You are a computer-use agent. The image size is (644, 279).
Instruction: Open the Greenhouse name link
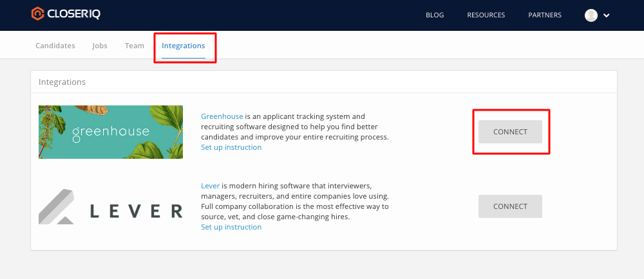(x=222, y=117)
